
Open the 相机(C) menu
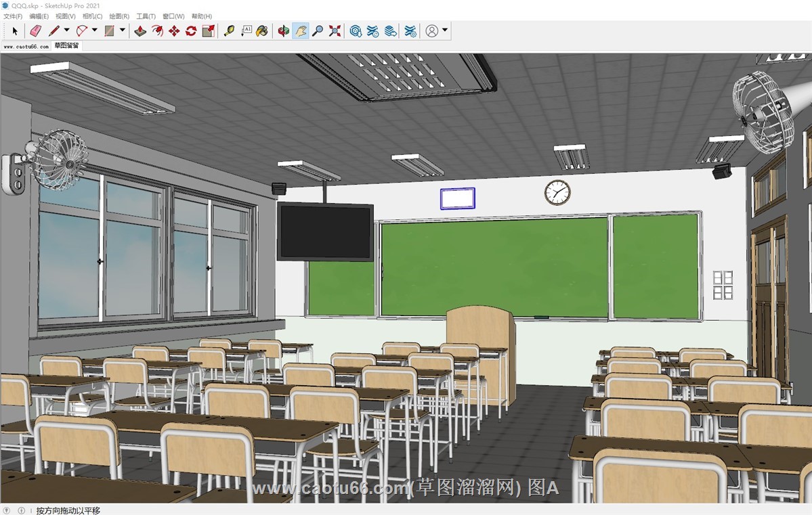93,16
